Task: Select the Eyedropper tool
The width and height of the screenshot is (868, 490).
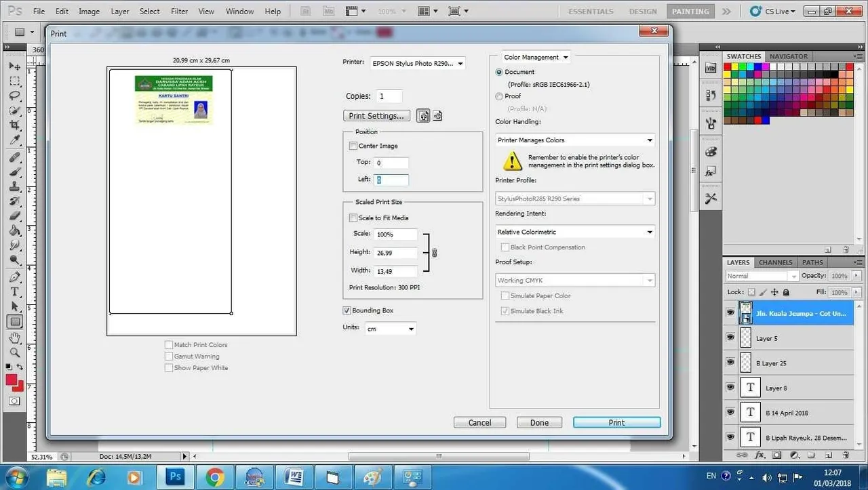Action: (x=14, y=141)
